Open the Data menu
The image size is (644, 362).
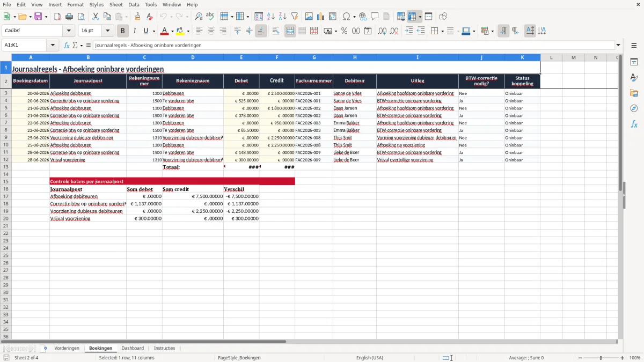point(134,4)
